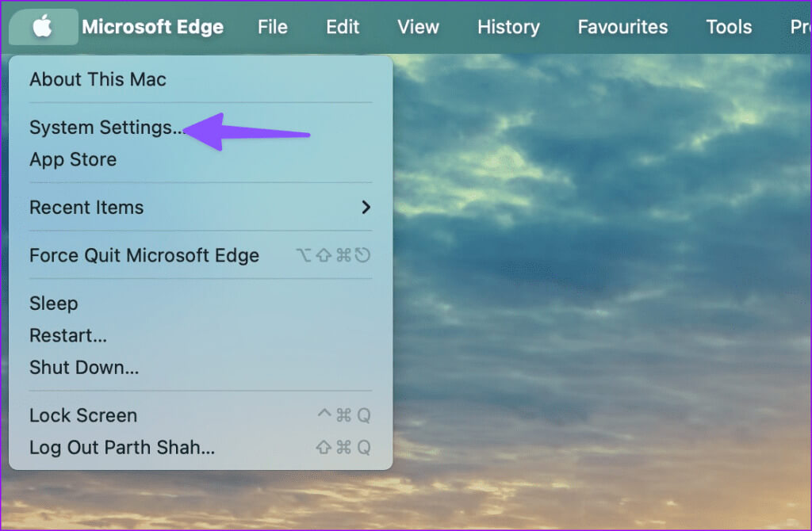Open the View menu
This screenshot has height=531, width=812.
[x=418, y=27]
